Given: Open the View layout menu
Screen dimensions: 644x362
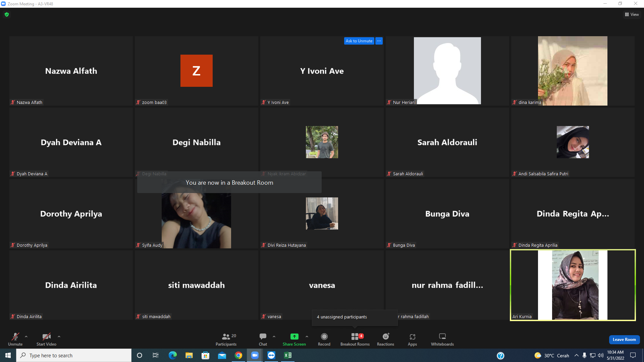Looking at the screenshot, I should pyautogui.click(x=632, y=14).
